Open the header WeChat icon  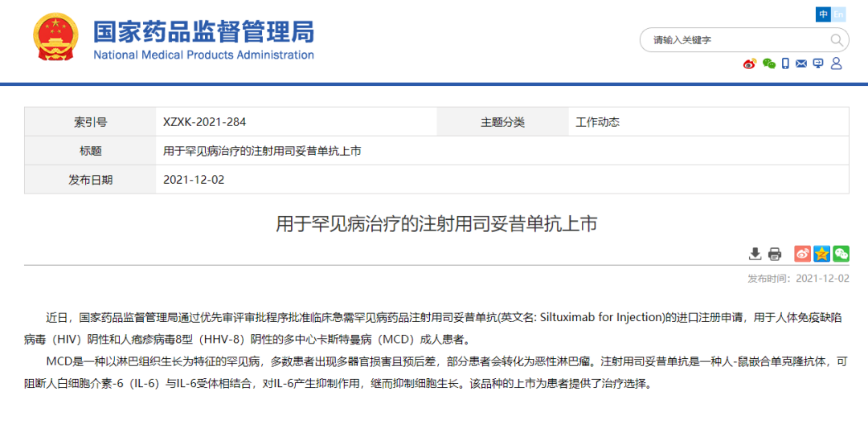[769, 63]
